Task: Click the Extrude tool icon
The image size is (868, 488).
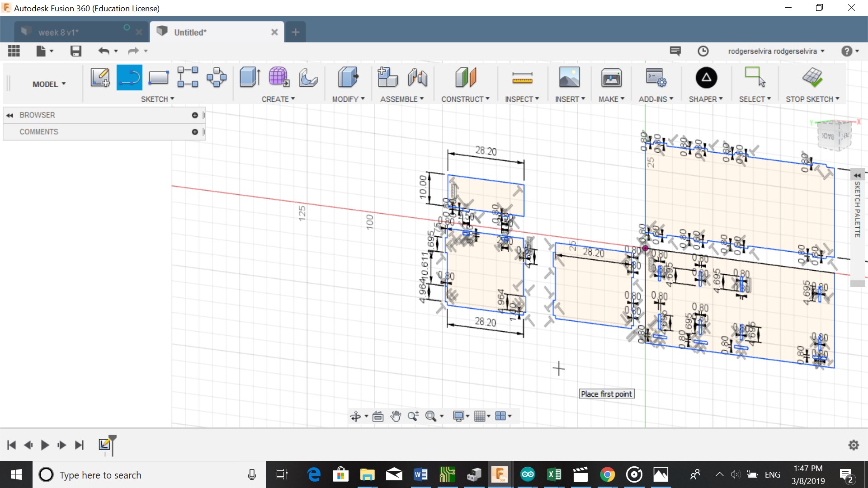Action: pyautogui.click(x=249, y=77)
